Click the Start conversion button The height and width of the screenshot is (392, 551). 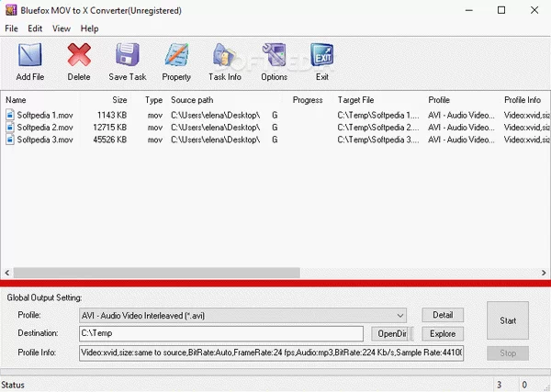tap(507, 321)
